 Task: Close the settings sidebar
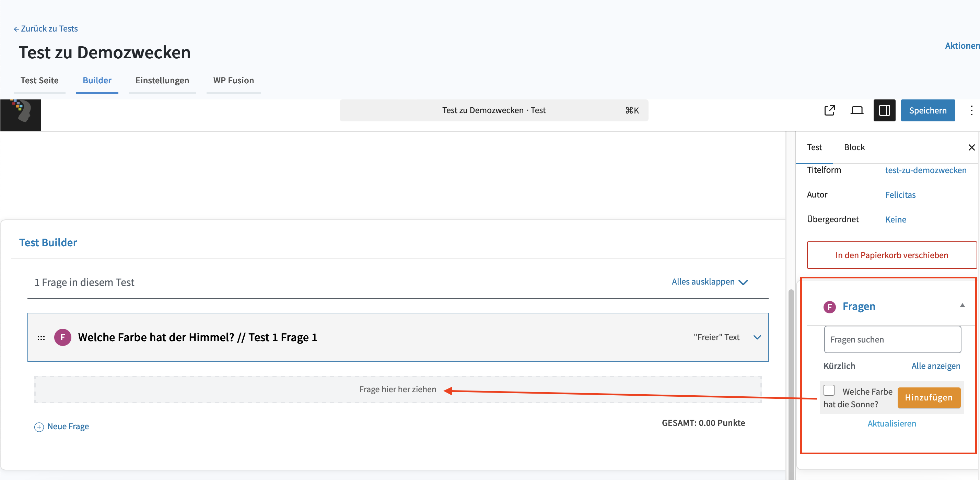pyautogui.click(x=971, y=147)
